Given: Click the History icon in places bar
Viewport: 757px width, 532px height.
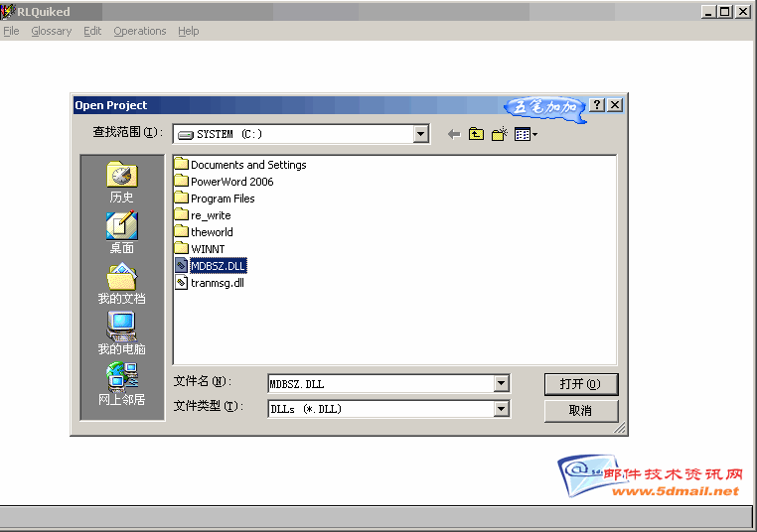Looking at the screenshot, I should (x=122, y=180).
